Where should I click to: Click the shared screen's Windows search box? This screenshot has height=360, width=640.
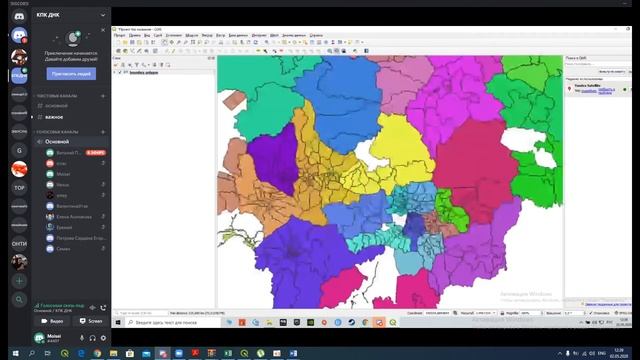pyautogui.click(x=173, y=322)
